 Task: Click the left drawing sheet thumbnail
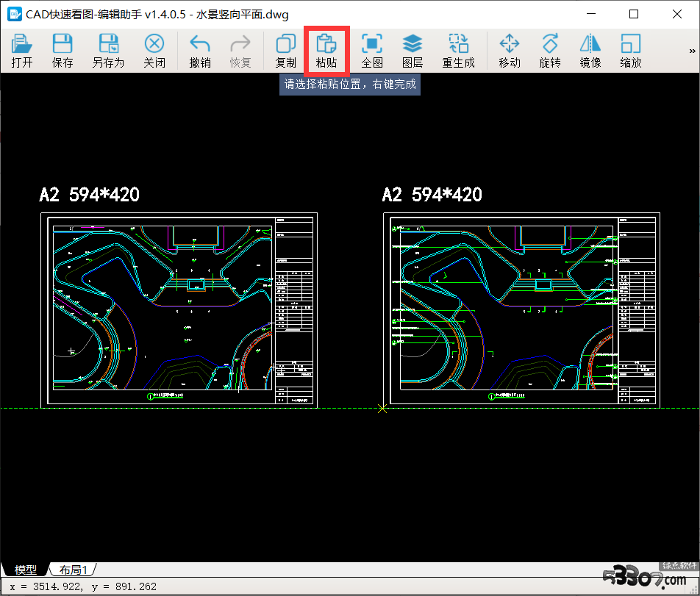(x=179, y=310)
